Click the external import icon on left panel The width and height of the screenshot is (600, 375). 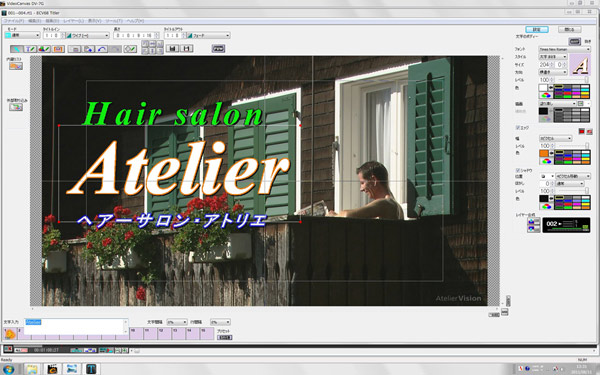(16, 107)
